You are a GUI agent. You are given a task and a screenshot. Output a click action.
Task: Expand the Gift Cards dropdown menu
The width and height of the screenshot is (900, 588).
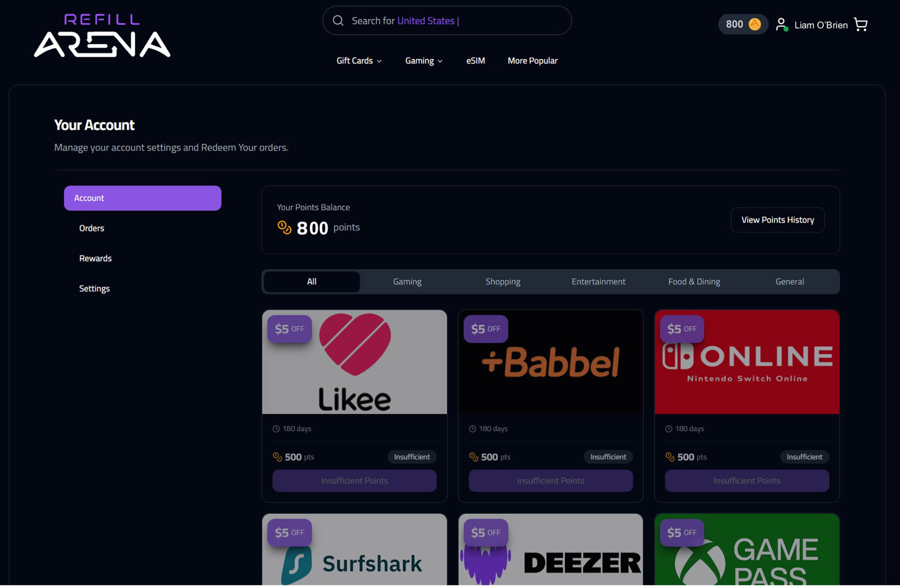click(359, 61)
